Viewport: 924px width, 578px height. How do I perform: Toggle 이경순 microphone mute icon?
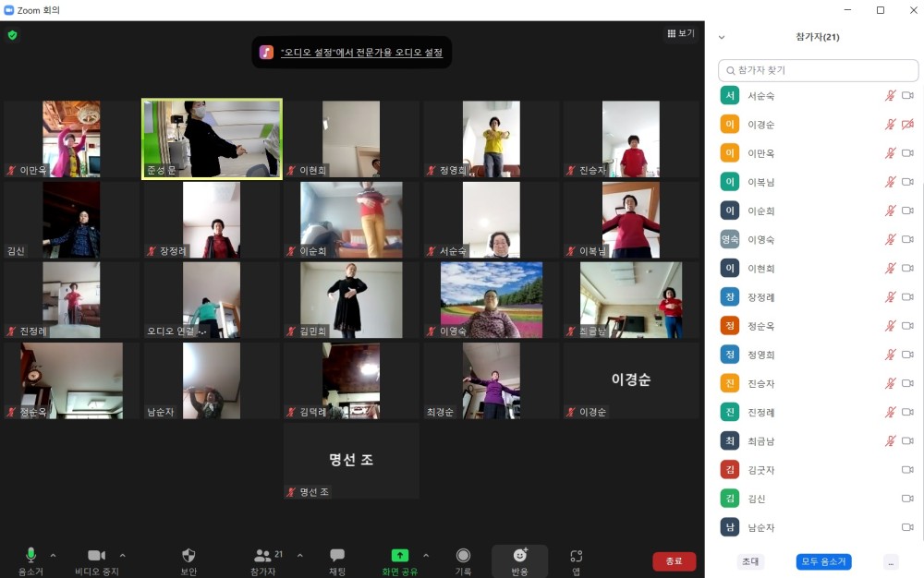(891, 125)
